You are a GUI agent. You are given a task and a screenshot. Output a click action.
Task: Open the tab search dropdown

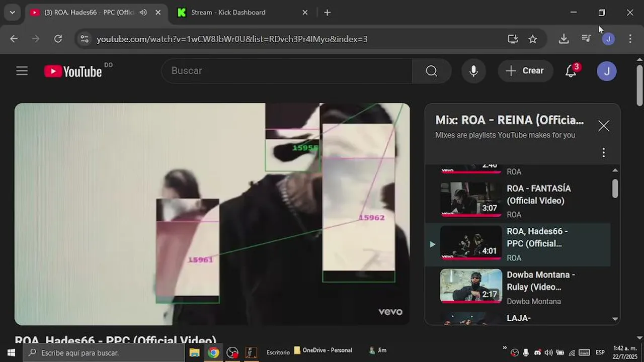pos(12,13)
